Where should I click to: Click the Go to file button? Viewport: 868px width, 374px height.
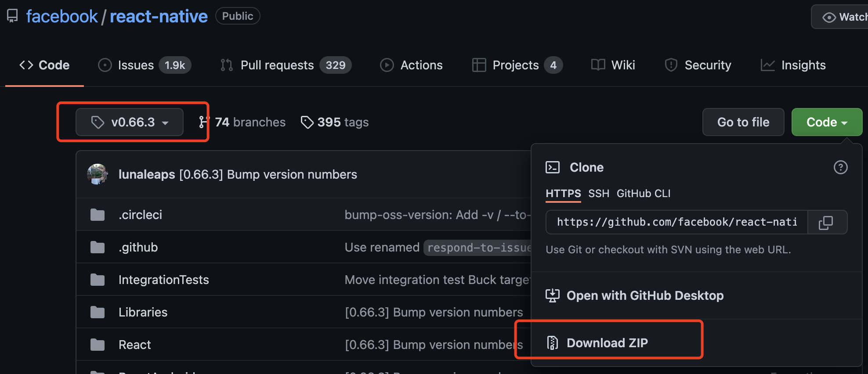(x=743, y=122)
